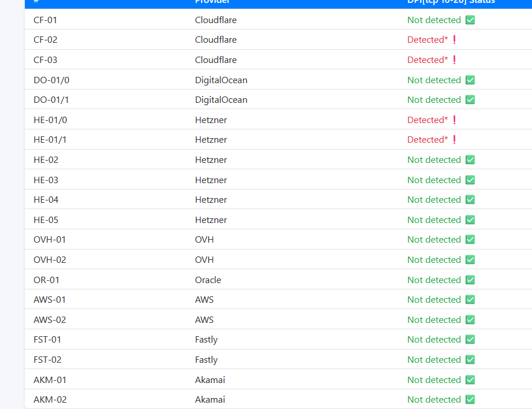Click the green checkmark icon in CF-01 row
The image size is (532, 409).
(x=470, y=20)
